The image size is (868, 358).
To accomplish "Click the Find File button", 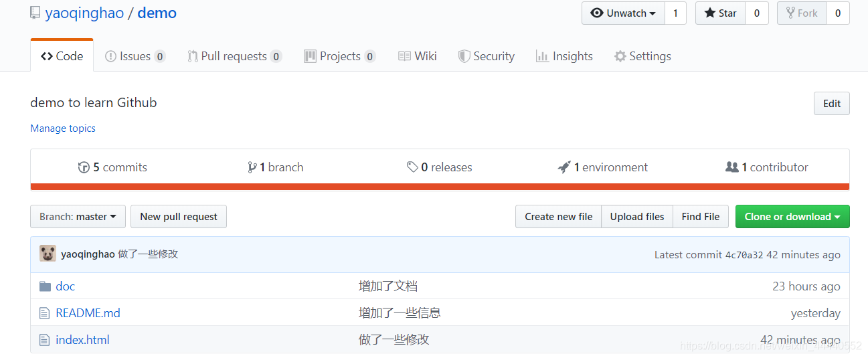I will click(x=701, y=217).
